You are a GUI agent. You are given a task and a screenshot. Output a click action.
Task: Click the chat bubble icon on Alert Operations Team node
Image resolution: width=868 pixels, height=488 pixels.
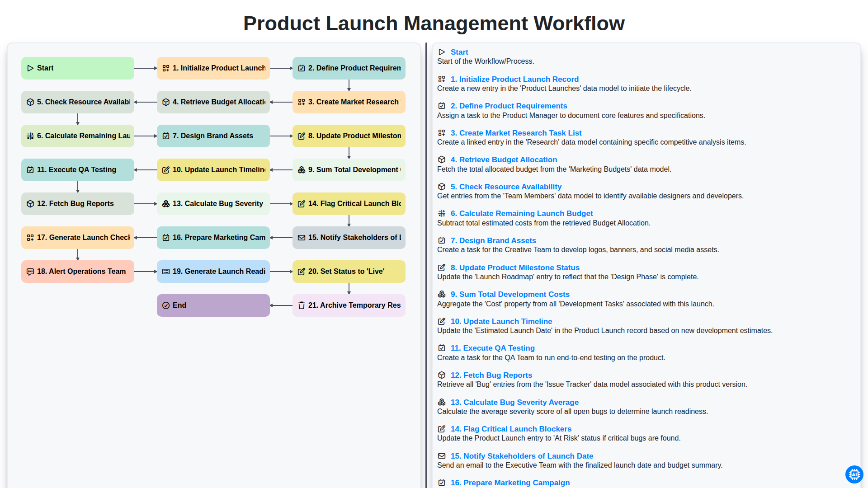coord(30,272)
